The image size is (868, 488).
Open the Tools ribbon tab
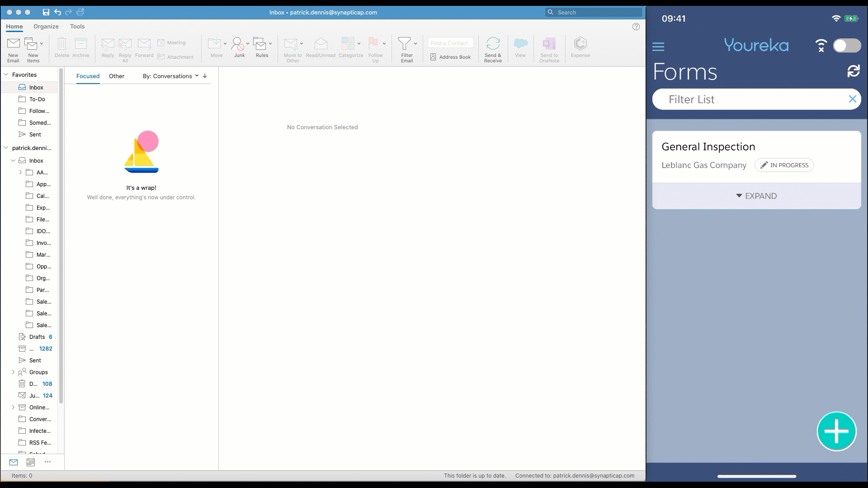point(77,27)
